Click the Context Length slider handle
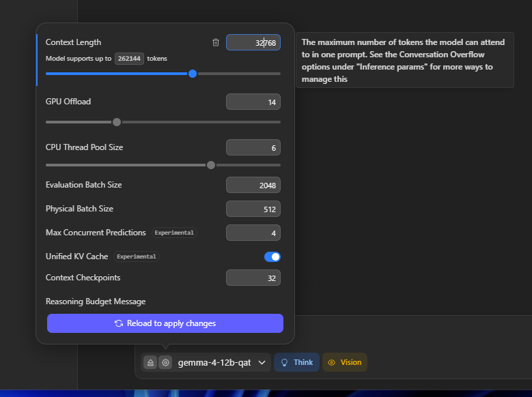The height and width of the screenshot is (397, 532). [193, 74]
